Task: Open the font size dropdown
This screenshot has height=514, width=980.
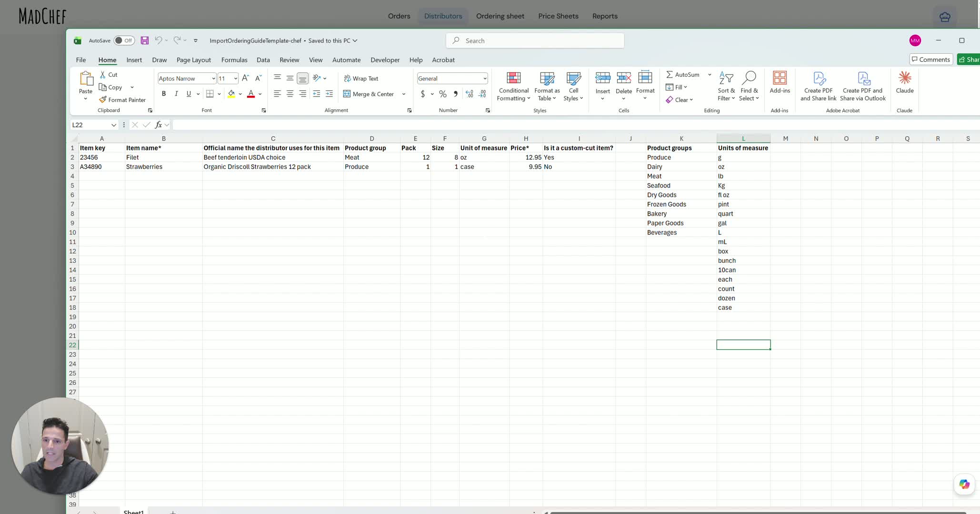Action: pyautogui.click(x=235, y=79)
